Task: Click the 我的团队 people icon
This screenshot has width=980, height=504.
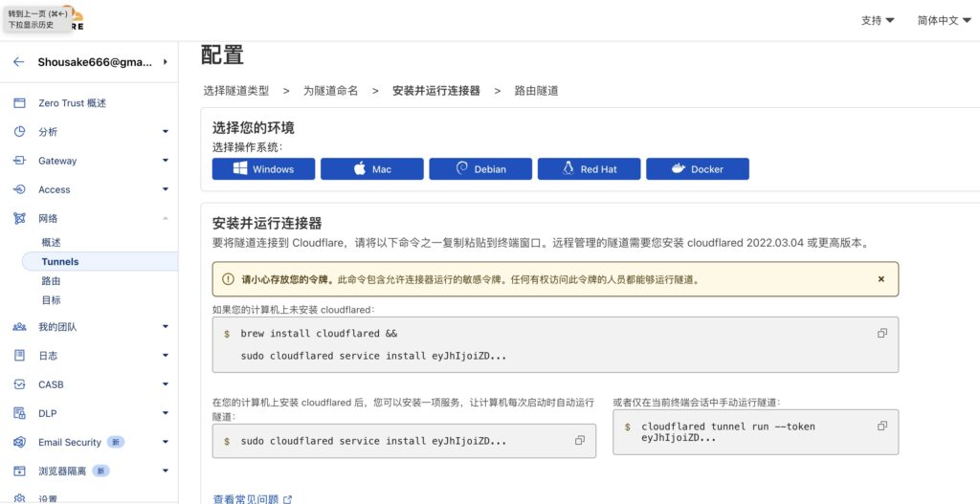Action: tap(19, 327)
